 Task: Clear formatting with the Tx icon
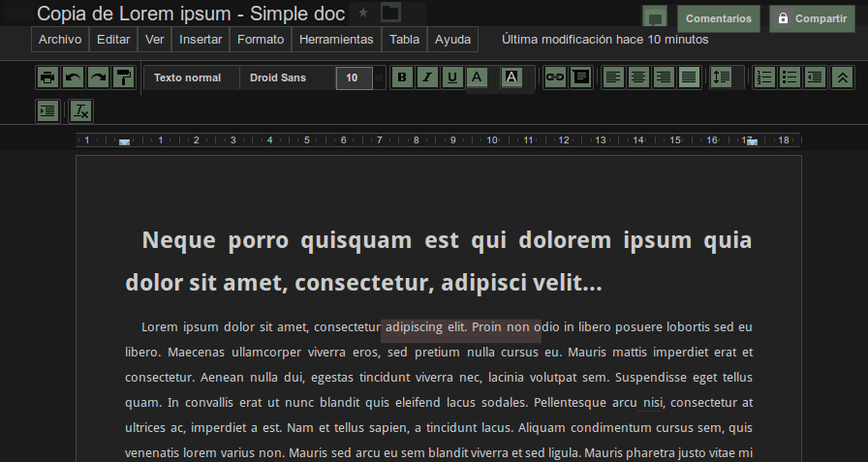(80, 111)
